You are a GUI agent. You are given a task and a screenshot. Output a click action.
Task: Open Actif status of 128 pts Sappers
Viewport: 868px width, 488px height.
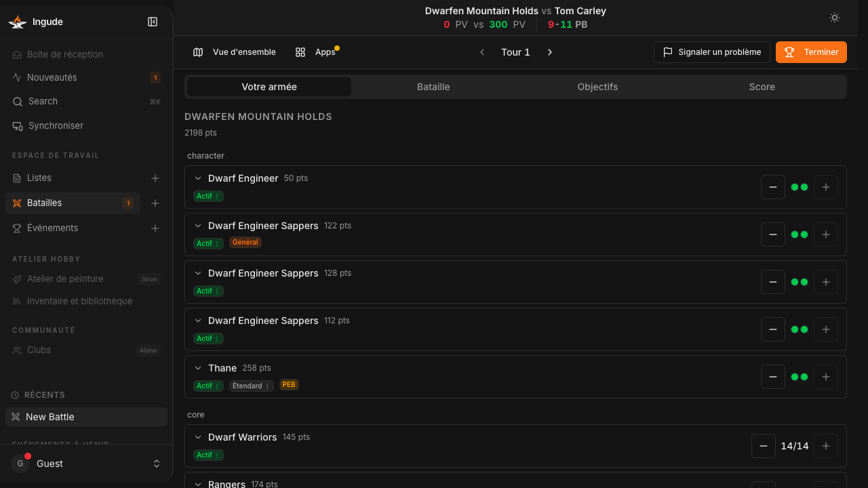coord(208,291)
